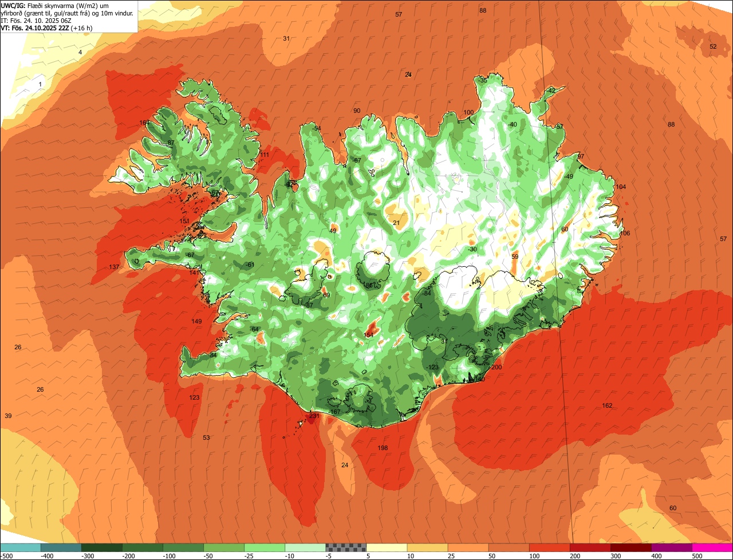Click the checkered legend swatch between -5 and 5
Viewport: 733px width, 560px height.
click(346, 547)
